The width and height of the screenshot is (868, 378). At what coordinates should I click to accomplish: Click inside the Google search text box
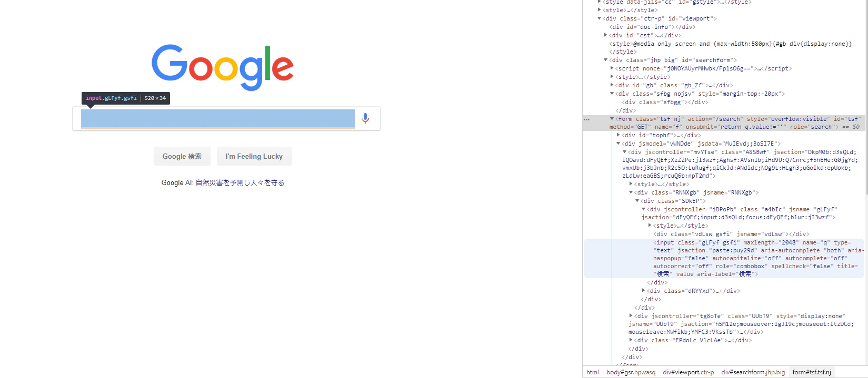tap(218, 118)
